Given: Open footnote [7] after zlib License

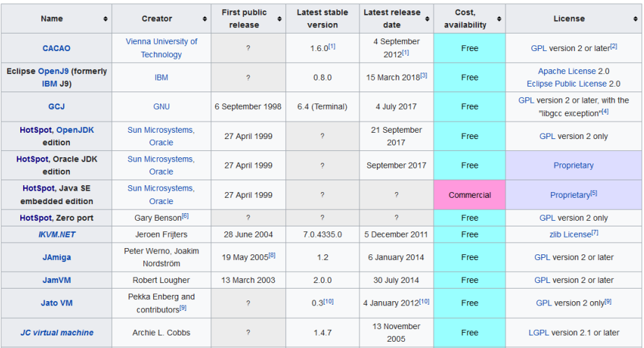Looking at the screenshot, I should tap(595, 233).
